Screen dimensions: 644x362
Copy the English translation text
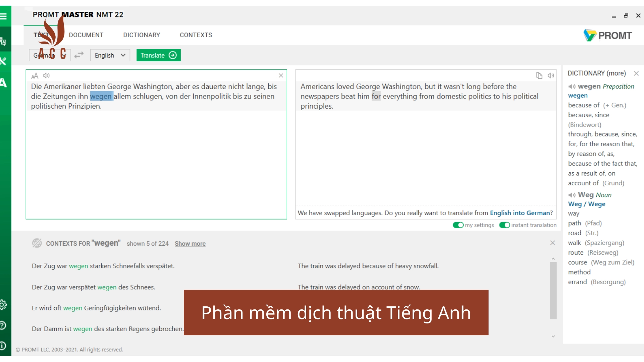pos(539,75)
